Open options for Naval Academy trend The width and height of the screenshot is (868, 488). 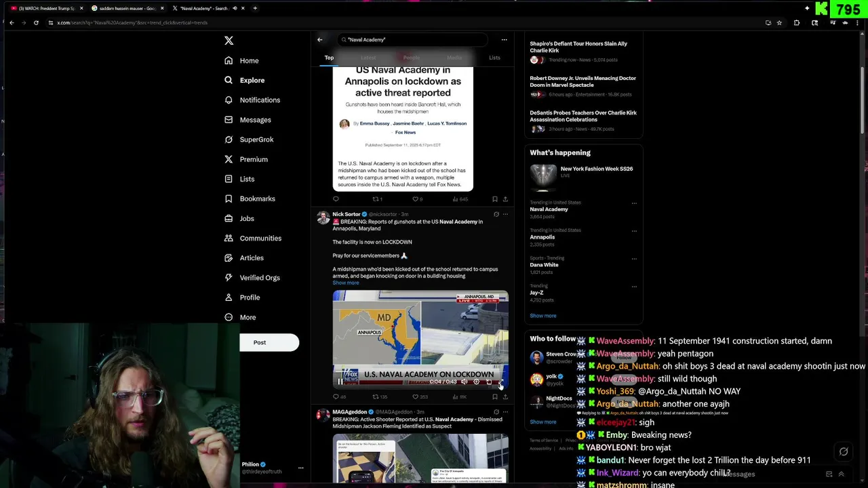(634, 203)
